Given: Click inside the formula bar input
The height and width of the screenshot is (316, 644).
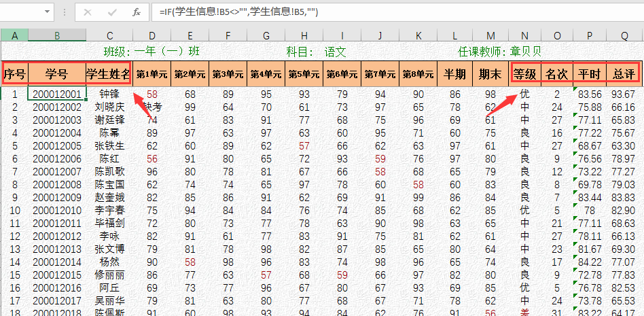Looking at the screenshot, I should pos(397,13).
